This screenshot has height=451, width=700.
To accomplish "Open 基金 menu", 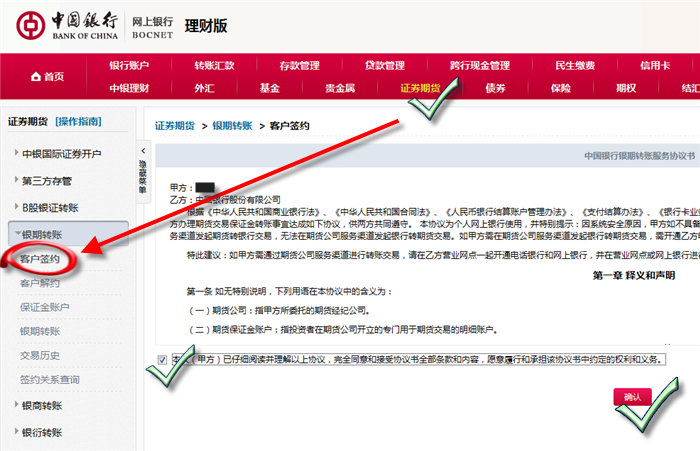I will point(270,88).
